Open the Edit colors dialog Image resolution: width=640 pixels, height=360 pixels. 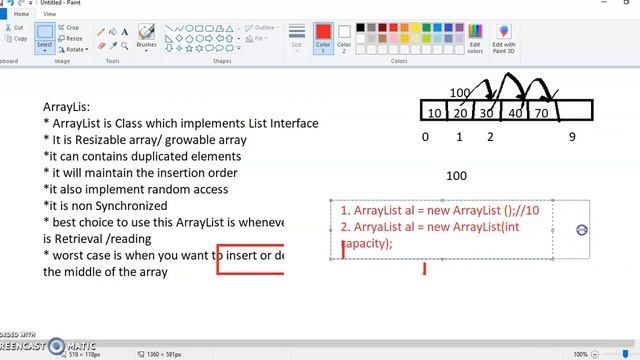tap(475, 39)
